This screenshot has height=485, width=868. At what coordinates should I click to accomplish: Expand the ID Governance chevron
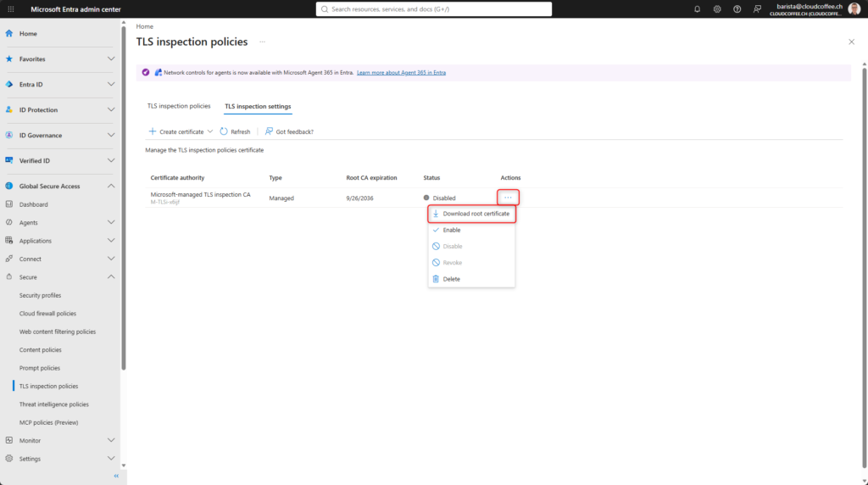click(111, 135)
